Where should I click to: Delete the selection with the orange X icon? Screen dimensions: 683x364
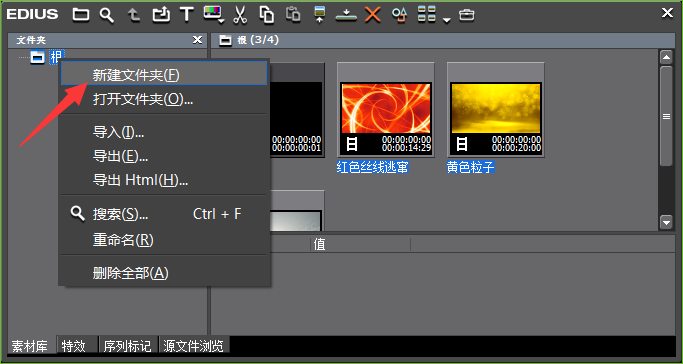coord(372,15)
